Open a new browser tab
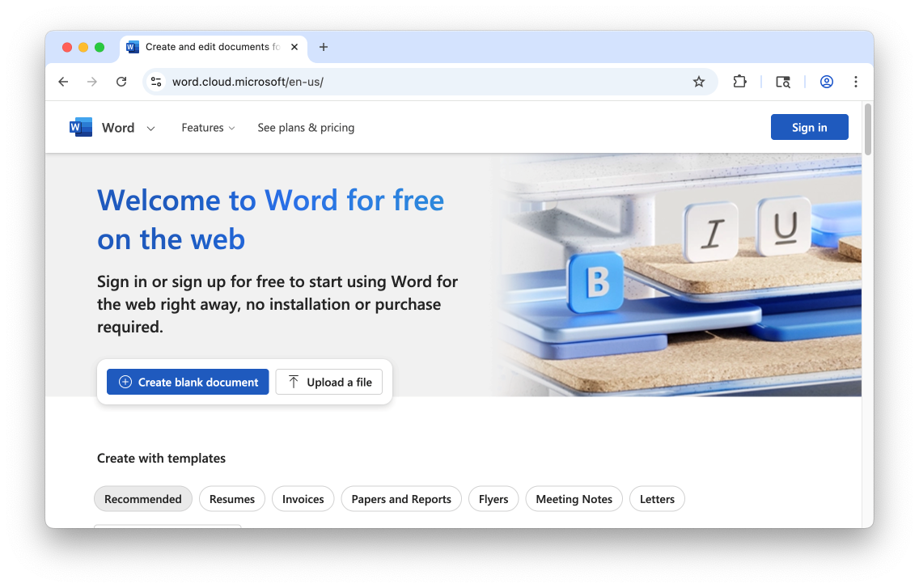The image size is (919, 588). pyautogui.click(x=324, y=47)
